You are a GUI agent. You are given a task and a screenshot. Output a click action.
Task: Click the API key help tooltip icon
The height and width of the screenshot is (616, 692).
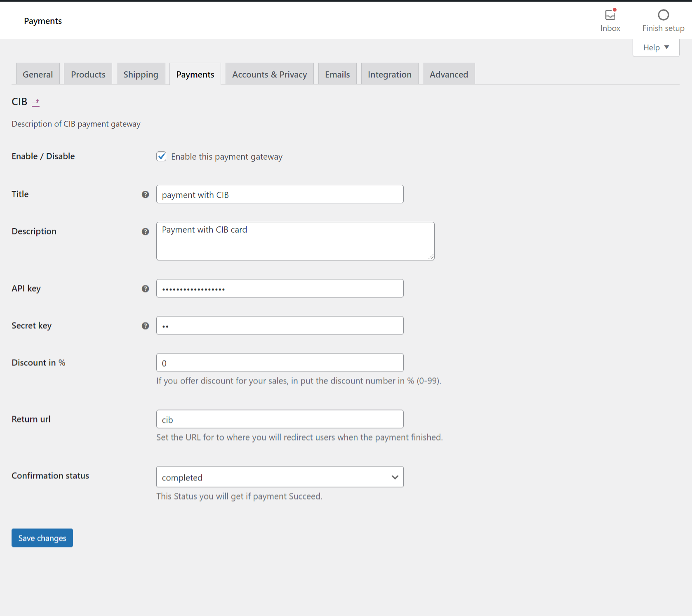pos(145,289)
